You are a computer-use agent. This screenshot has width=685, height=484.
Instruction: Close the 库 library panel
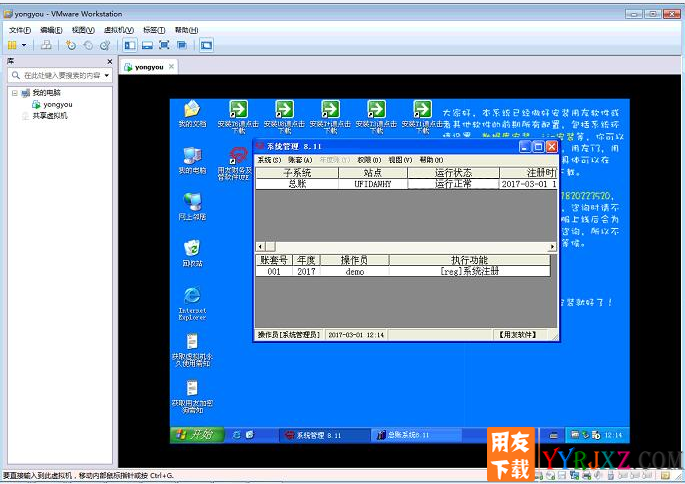pos(110,62)
